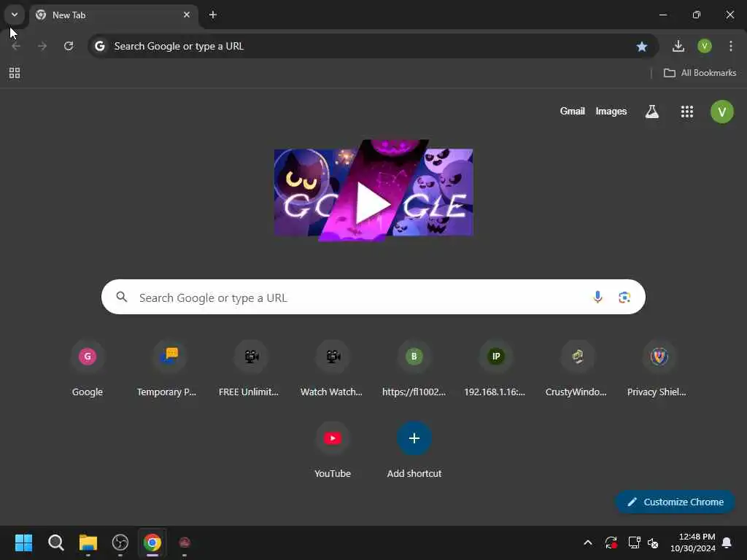Click the main Google search box
Screen dimensions: 747x560
pos(373,297)
